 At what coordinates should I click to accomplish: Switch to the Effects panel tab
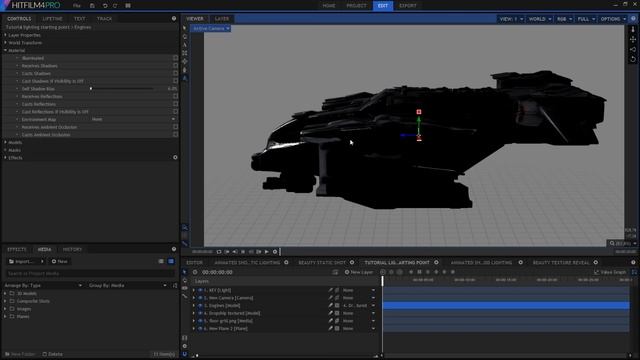[17, 249]
